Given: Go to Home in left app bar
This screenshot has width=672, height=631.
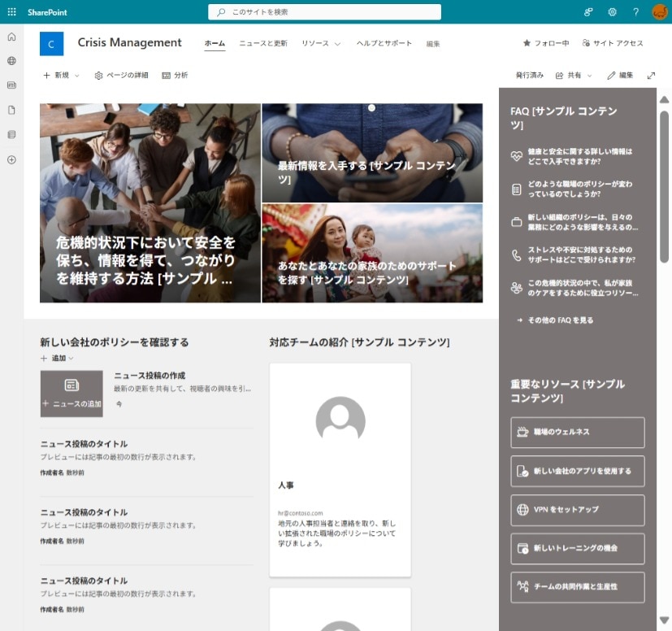Looking at the screenshot, I should point(11,37).
